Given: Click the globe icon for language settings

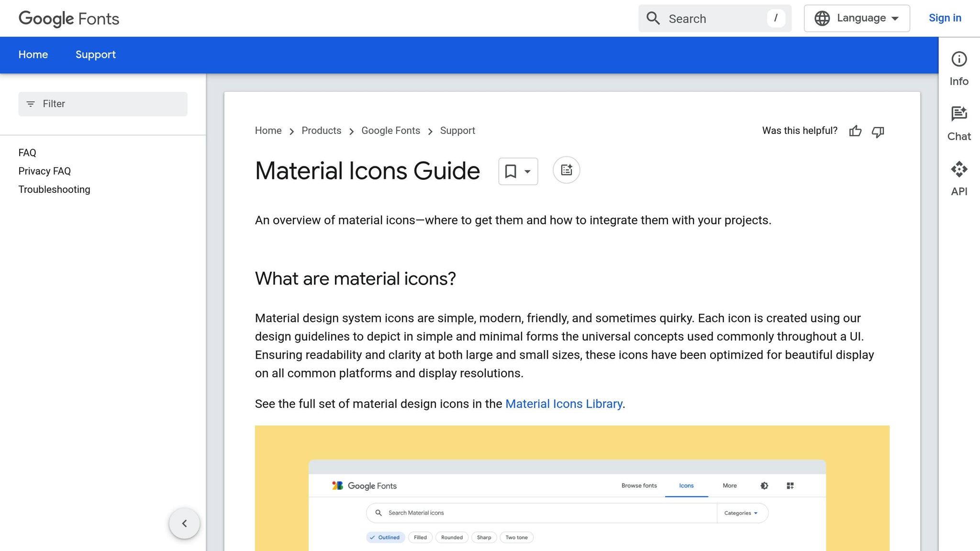Looking at the screenshot, I should tap(822, 18).
